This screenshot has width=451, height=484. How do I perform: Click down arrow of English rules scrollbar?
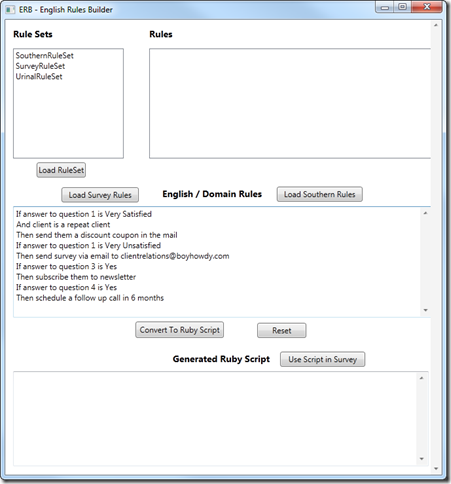pos(425,310)
